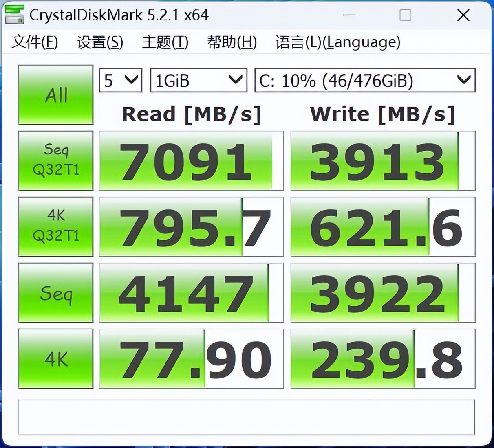Maximize the CrystalDiskMark window
This screenshot has width=494, height=448.
pyautogui.click(x=405, y=15)
